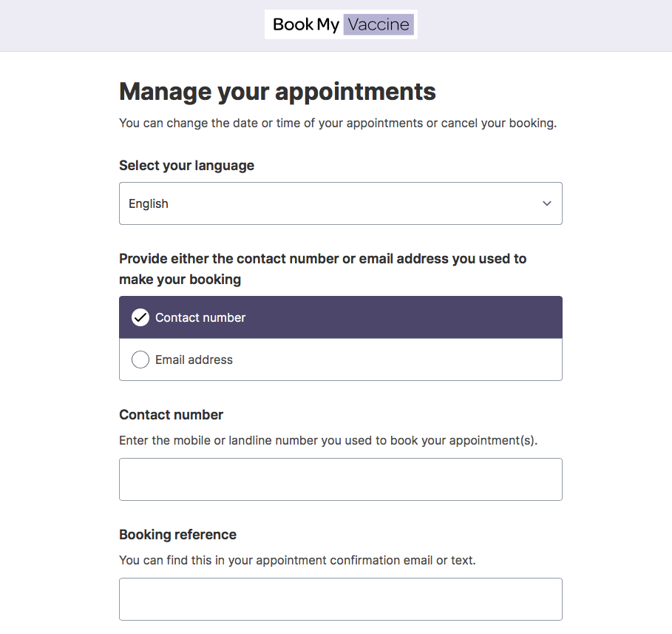The width and height of the screenshot is (672, 634).
Task: Click the Book My Vaccine logo
Action: [341, 24]
